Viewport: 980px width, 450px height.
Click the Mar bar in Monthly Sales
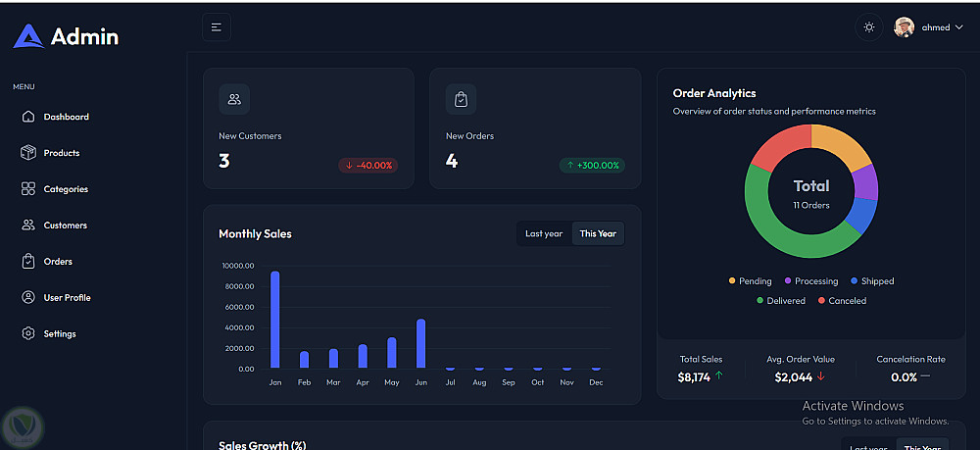(x=334, y=359)
